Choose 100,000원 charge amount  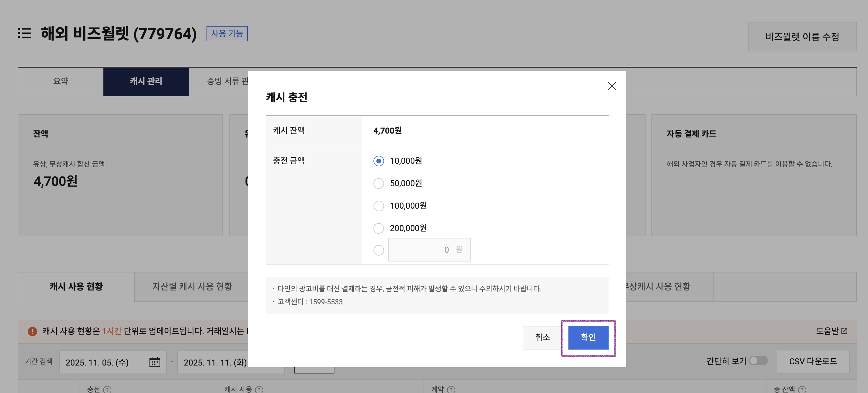(378, 206)
